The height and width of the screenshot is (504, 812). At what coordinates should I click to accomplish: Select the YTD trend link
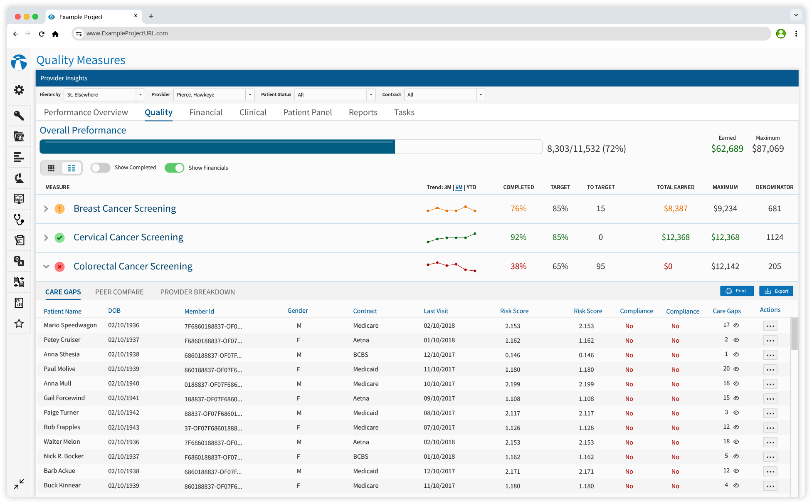471,187
